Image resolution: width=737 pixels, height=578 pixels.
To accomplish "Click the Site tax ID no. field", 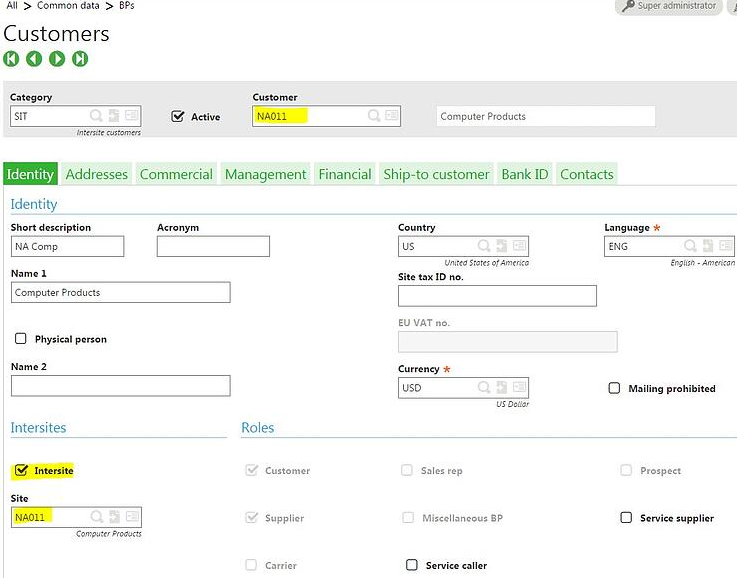I will (x=497, y=296).
